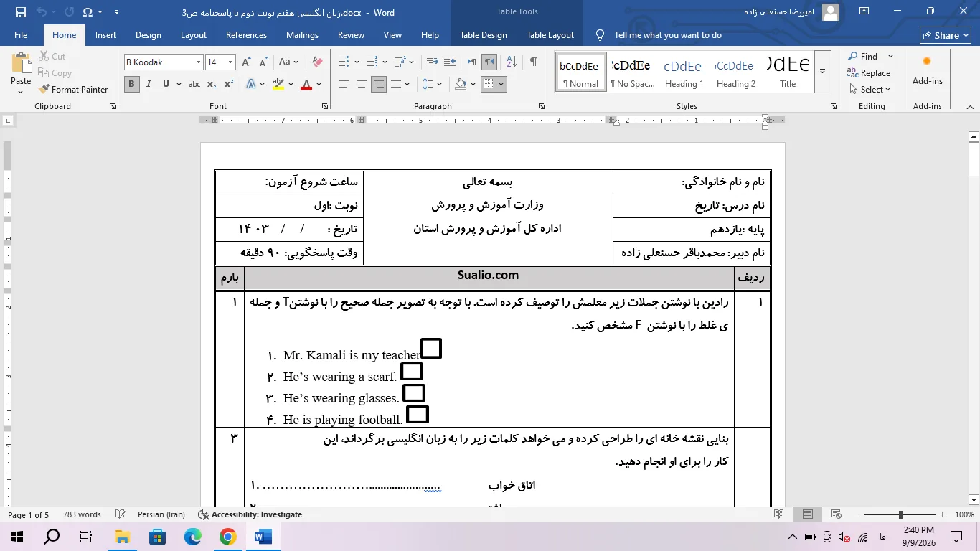Align text to the left
The image size is (980, 551).
(344, 84)
